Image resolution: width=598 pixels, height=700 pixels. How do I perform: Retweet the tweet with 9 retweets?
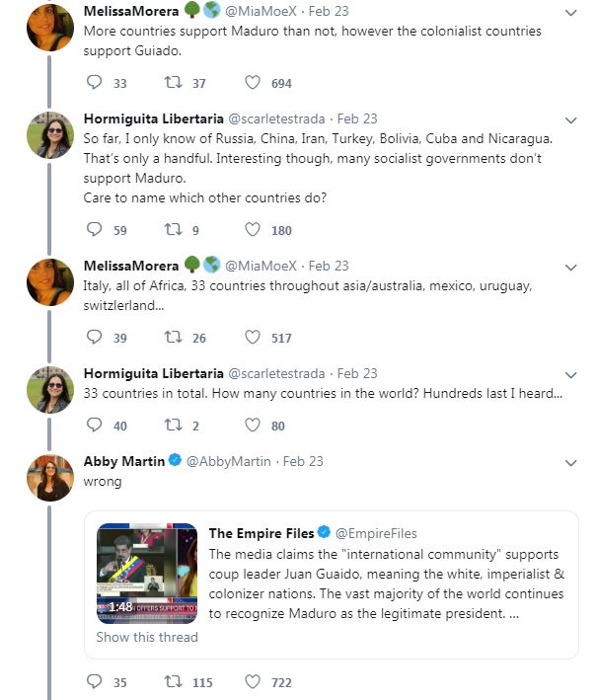[173, 229]
